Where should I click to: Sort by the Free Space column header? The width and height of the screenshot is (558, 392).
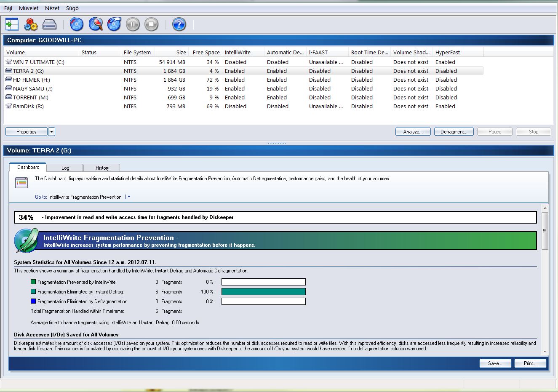(206, 52)
